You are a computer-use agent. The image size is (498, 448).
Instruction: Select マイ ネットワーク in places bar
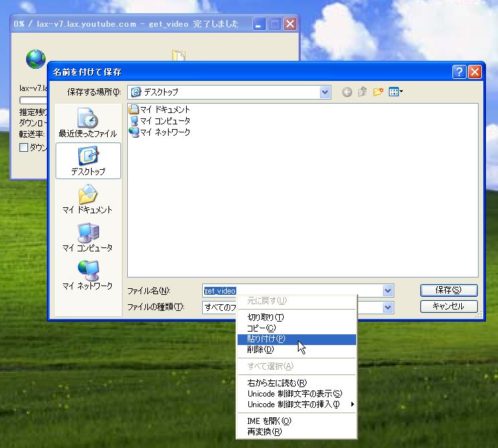(87, 275)
